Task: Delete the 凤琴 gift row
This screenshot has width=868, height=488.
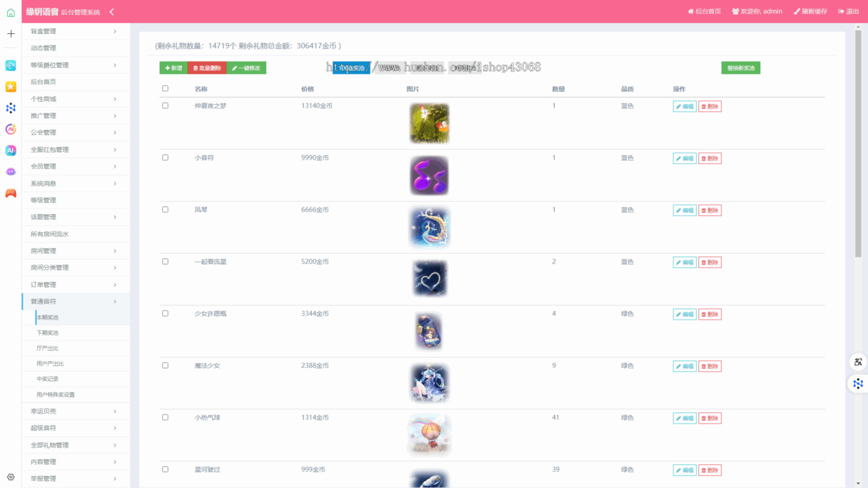Action: tap(710, 210)
